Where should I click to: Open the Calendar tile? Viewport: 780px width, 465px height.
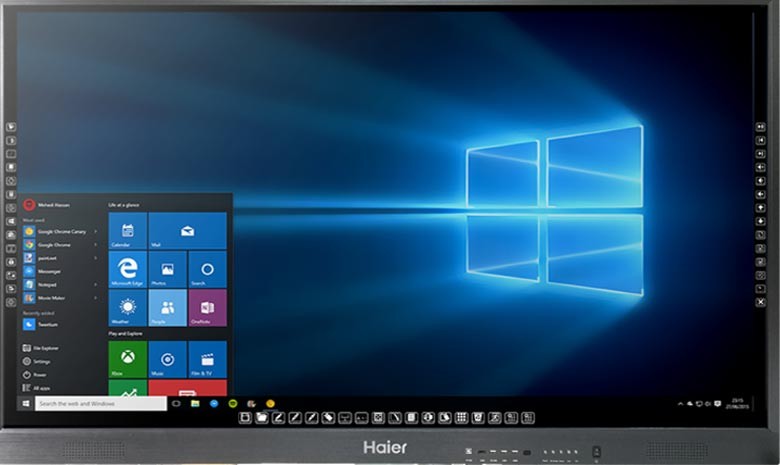click(127, 231)
